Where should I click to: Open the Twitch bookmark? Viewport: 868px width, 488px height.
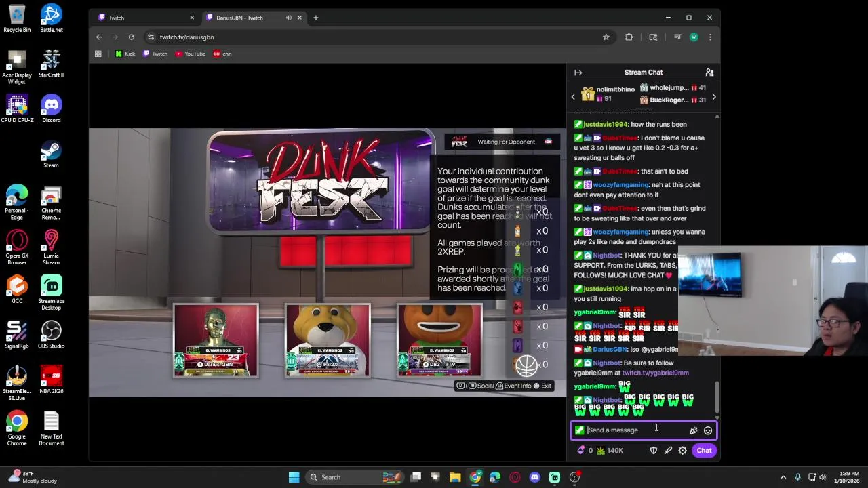tap(155, 54)
